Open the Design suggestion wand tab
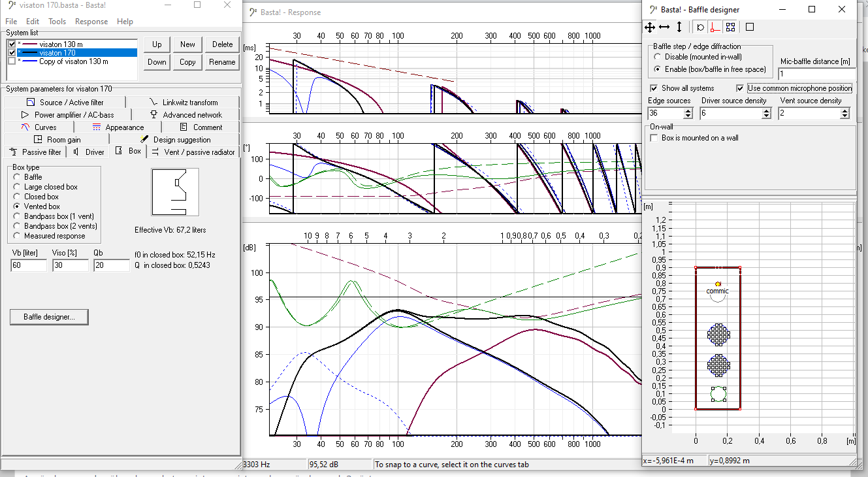The width and height of the screenshot is (868, 477). tap(175, 139)
